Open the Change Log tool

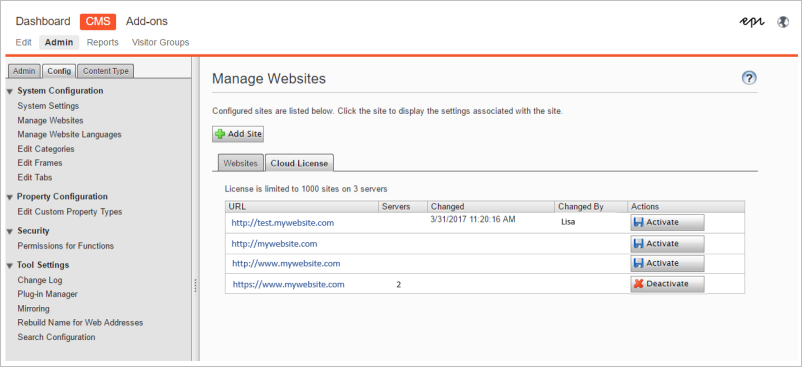point(40,280)
